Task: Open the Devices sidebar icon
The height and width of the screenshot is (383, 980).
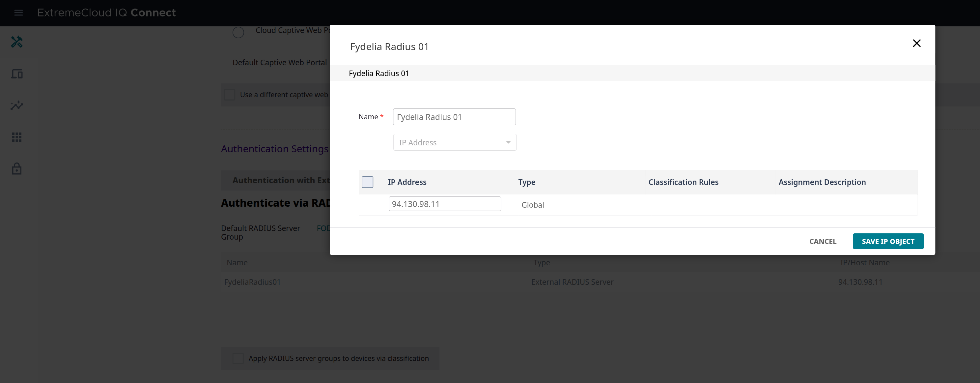Action: (x=17, y=74)
